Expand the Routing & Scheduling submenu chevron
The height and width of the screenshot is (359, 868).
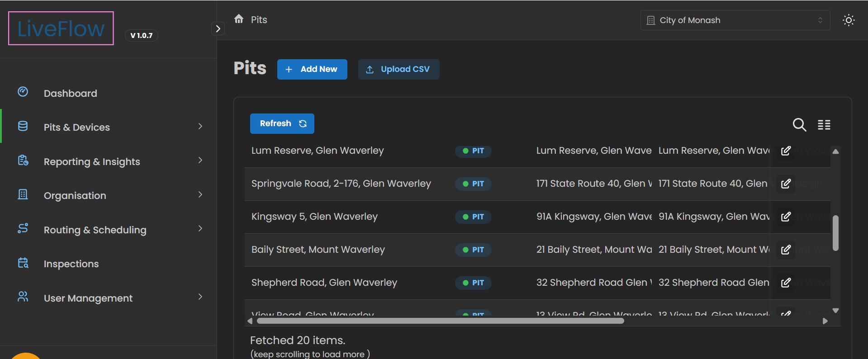click(200, 228)
